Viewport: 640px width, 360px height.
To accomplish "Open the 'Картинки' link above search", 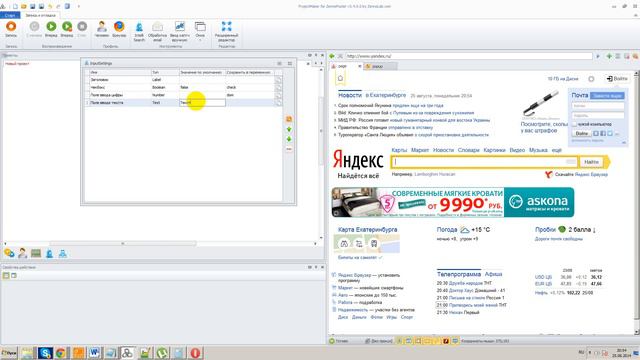I will pyautogui.click(x=494, y=150).
